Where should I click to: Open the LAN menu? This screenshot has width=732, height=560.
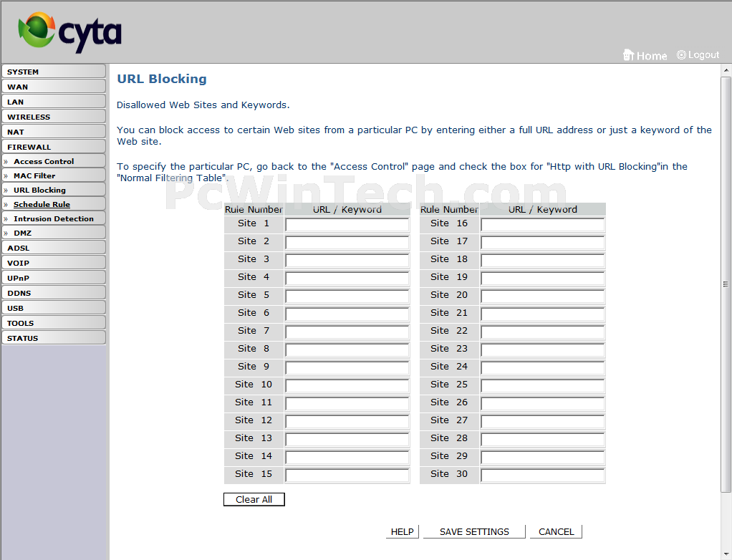pos(54,101)
